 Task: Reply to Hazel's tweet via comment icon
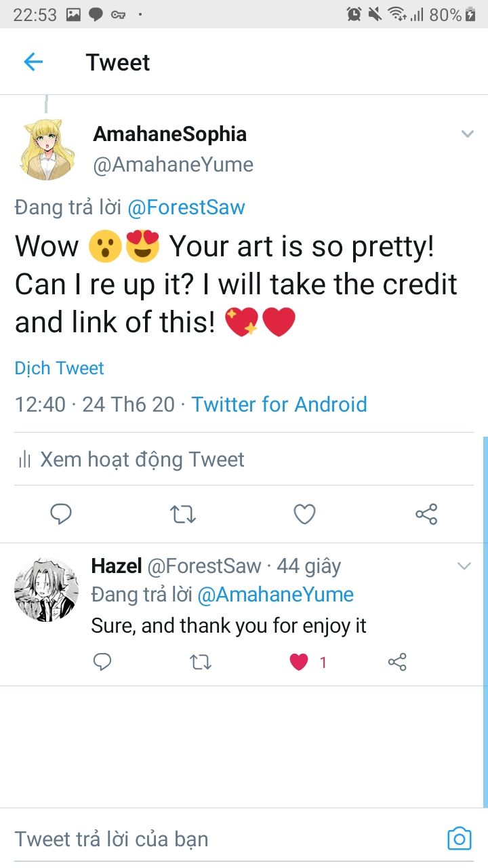(x=102, y=662)
